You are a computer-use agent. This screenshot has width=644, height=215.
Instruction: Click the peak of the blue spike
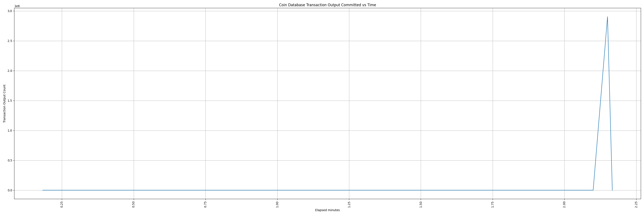click(607, 17)
